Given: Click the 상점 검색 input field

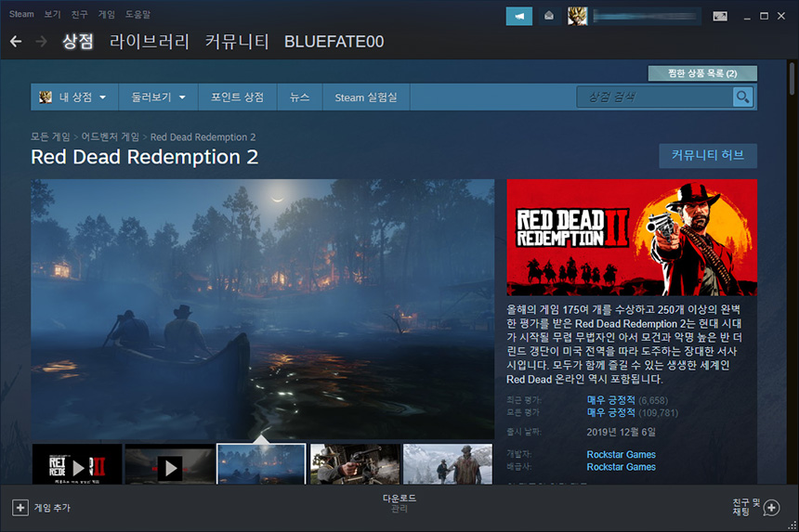Looking at the screenshot, I should coord(655,97).
